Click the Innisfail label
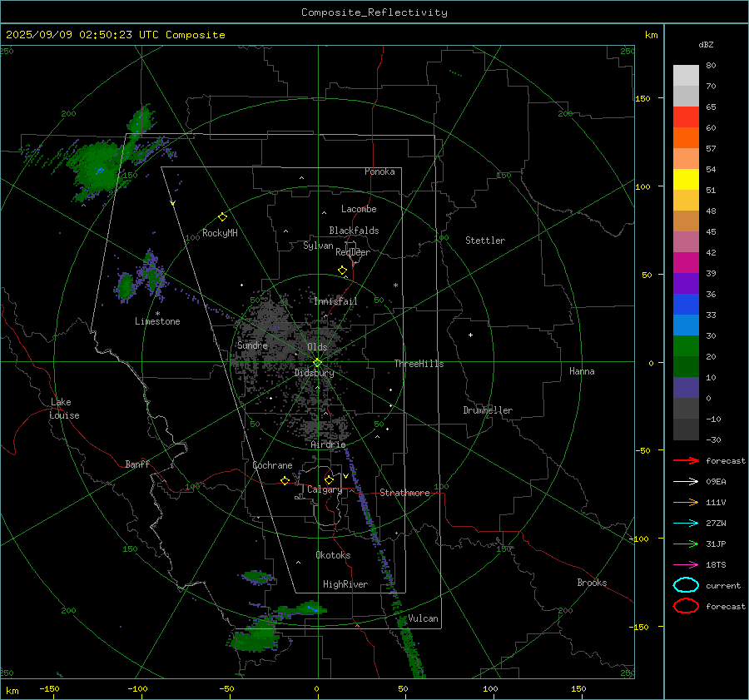 click(335, 301)
